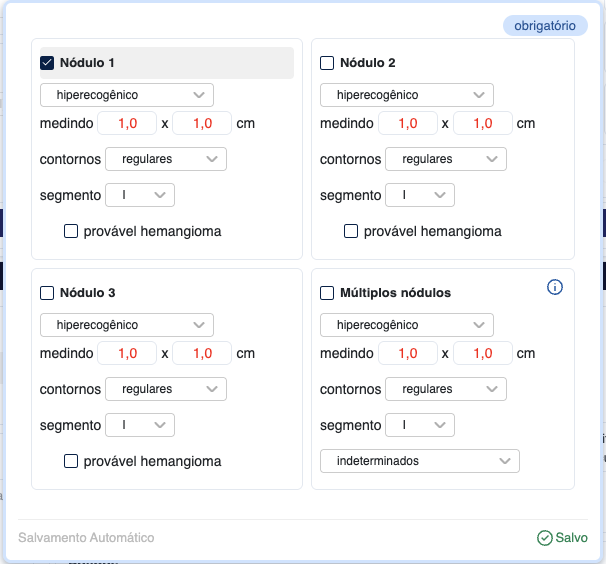Viewport: 606px width, 564px height.
Task: Check provável hemangioma in Nódulo 3
Action: click(71, 461)
